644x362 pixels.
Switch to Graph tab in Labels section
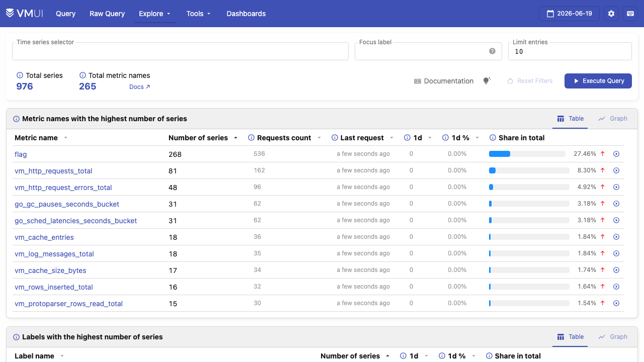tap(612, 337)
